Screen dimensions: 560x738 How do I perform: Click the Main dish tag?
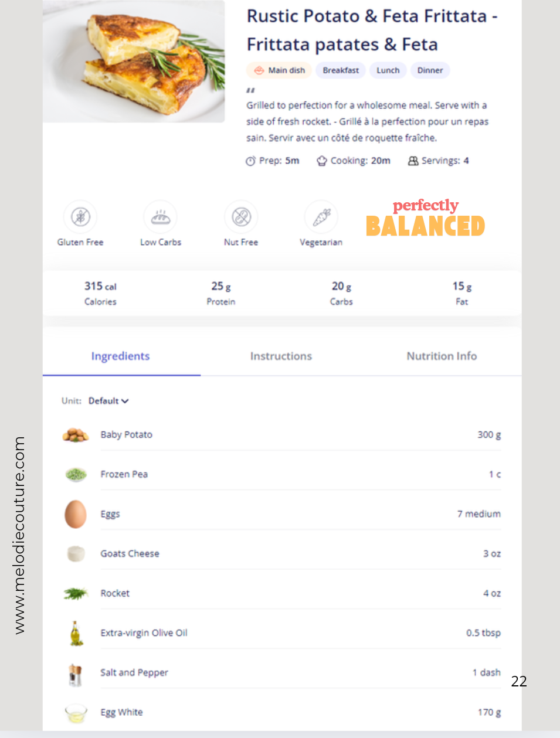tap(279, 70)
